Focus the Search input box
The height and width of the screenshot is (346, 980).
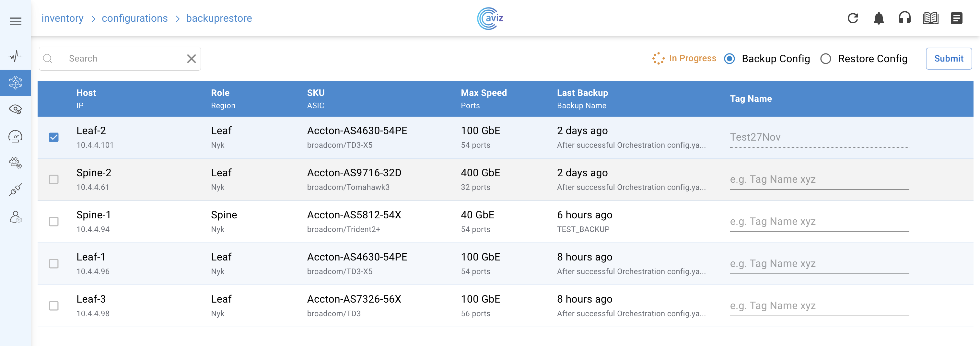coord(122,59)
